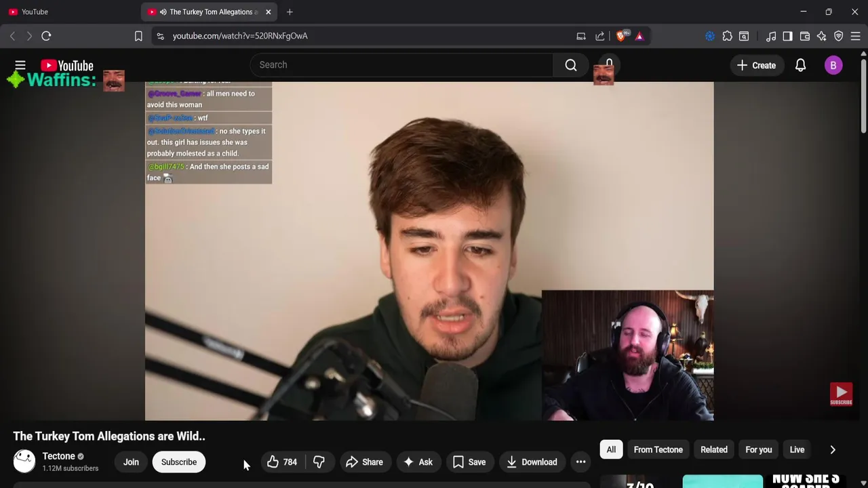Click the search magnifier button
Screen dimensions: 868x488
click(571, 65)
